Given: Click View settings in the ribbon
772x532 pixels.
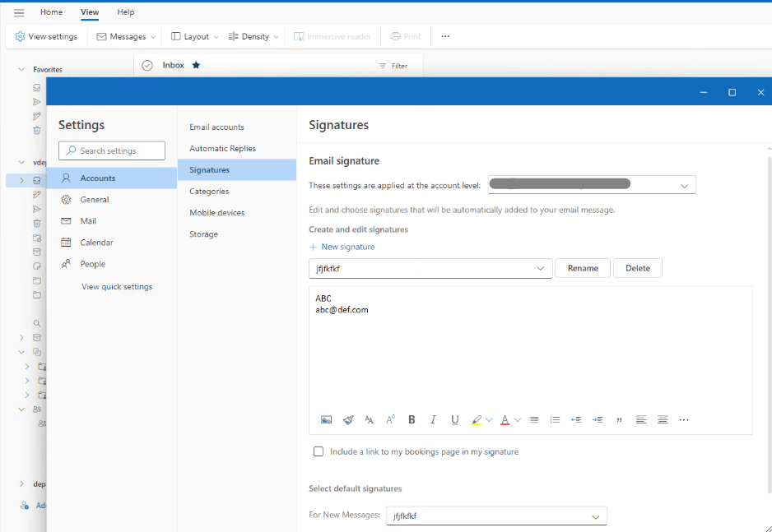Looking at the screenshot, I should point(46,36).
